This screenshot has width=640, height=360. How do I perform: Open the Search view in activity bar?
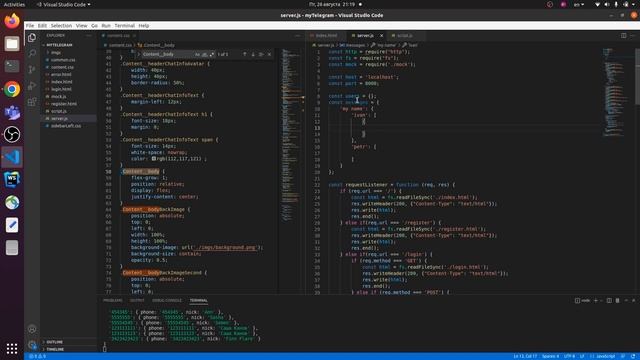pyautogui.click(x=32, y=53)
